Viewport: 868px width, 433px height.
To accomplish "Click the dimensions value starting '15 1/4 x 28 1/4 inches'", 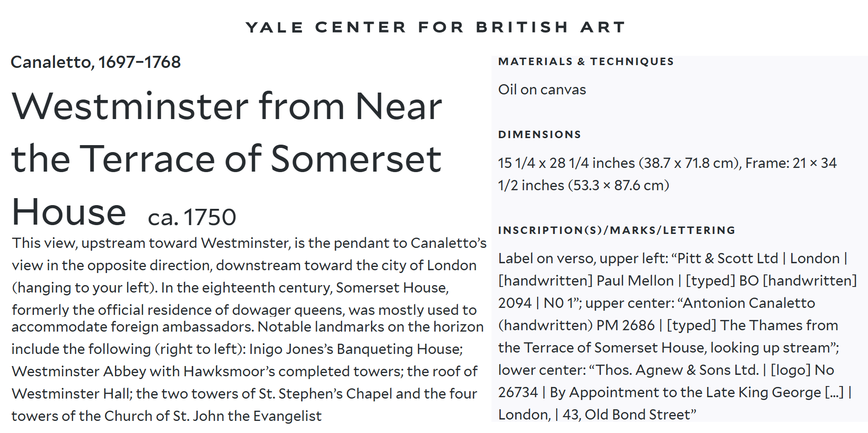I will pyautogui.click(x=667, y=174).
